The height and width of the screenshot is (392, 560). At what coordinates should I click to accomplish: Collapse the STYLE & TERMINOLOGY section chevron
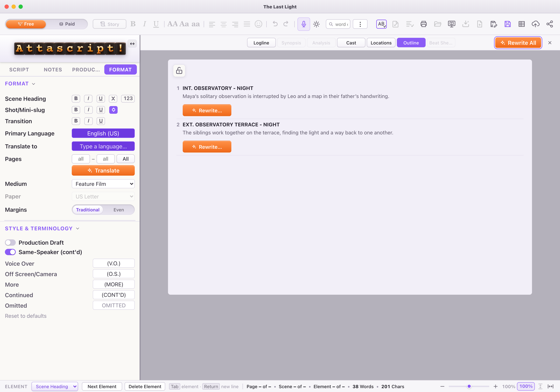78,229
